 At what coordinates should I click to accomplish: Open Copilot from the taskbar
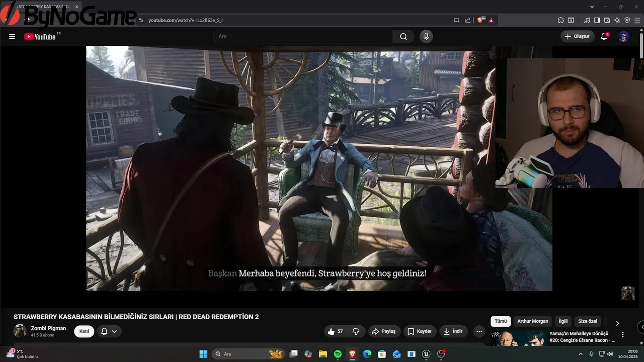point(308,354)
